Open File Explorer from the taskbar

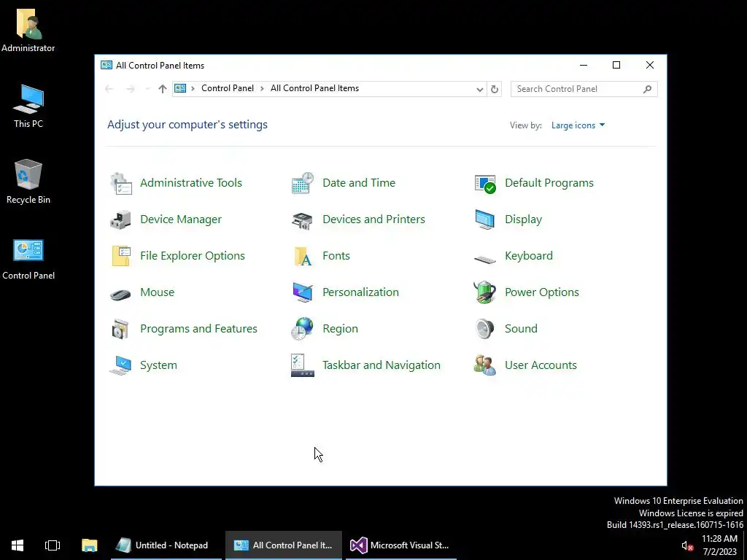coord(89,545)
